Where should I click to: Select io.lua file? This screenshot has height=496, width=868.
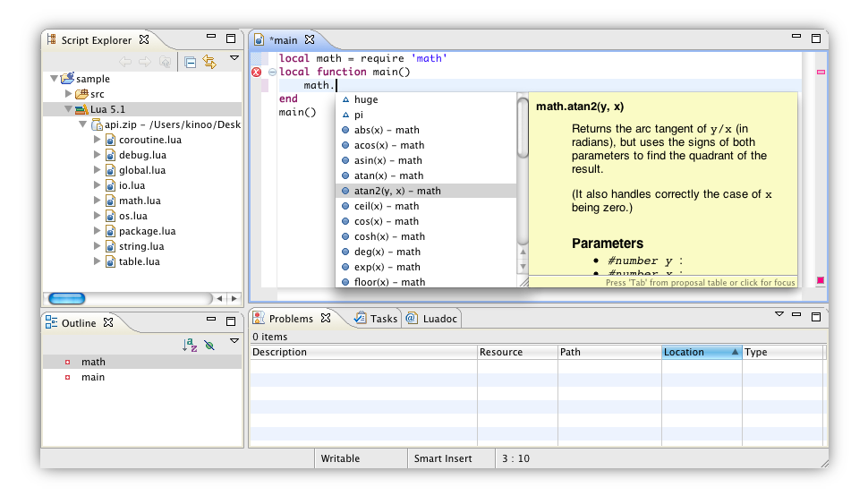[x=132, y=185]
